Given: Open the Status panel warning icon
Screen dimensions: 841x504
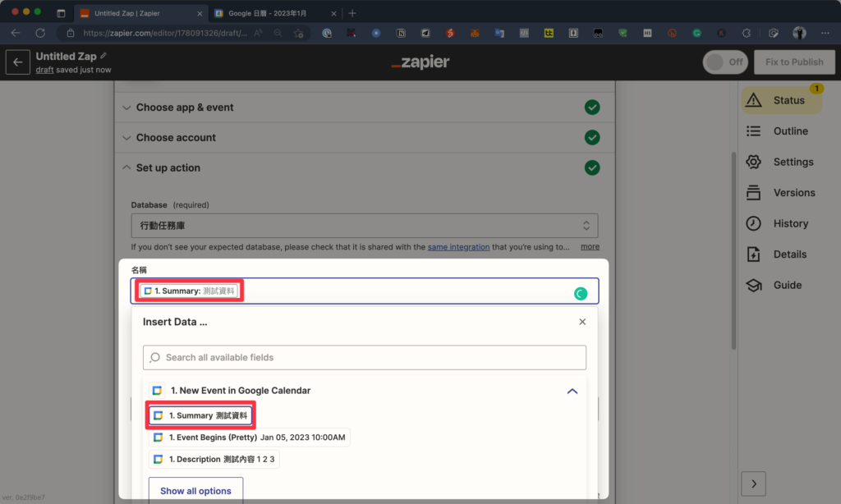Looking at the screenshot, I should (x=754, y=100).
